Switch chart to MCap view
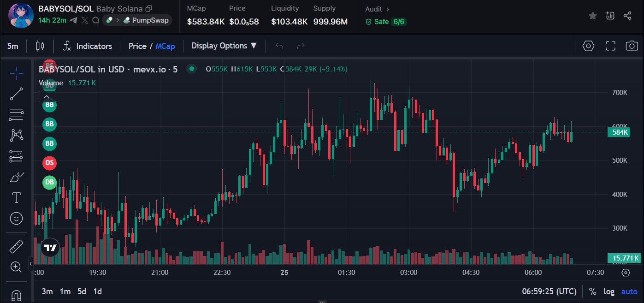 pos(165,46)
